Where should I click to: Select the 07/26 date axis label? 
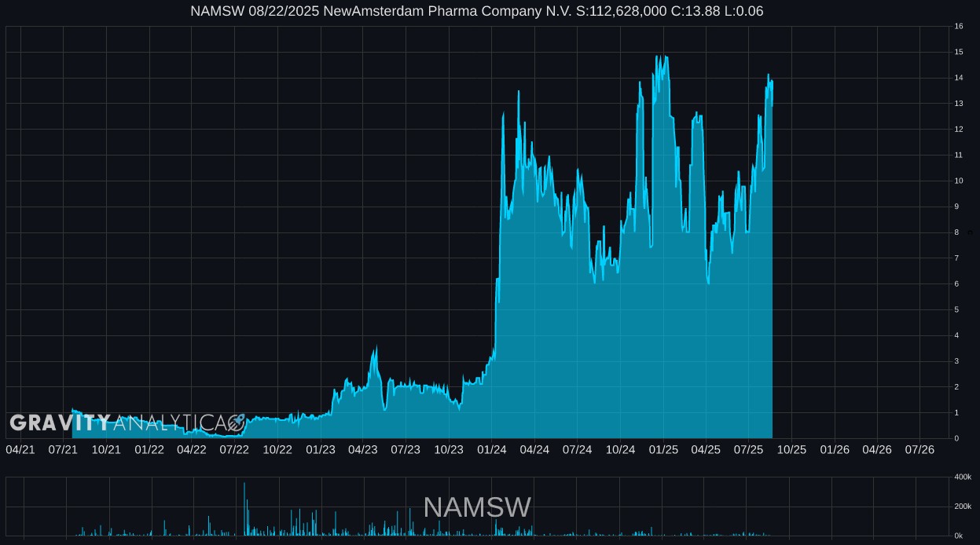tap(920, 450)
